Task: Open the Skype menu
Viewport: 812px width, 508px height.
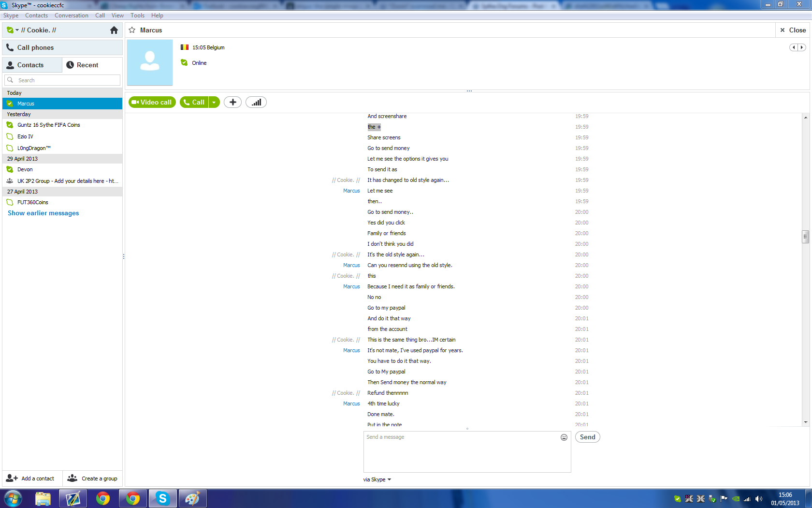Action: click(11, 15)
